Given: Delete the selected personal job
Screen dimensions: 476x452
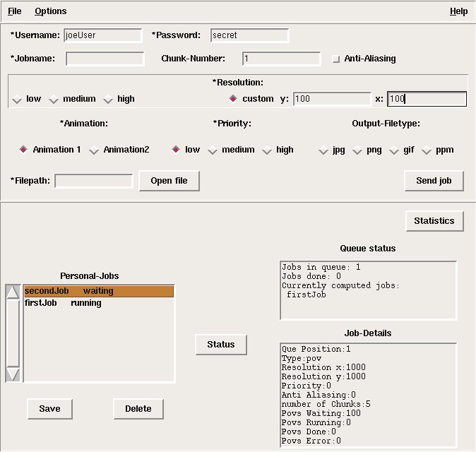Looking at the screenshot, I should [138, 408].
